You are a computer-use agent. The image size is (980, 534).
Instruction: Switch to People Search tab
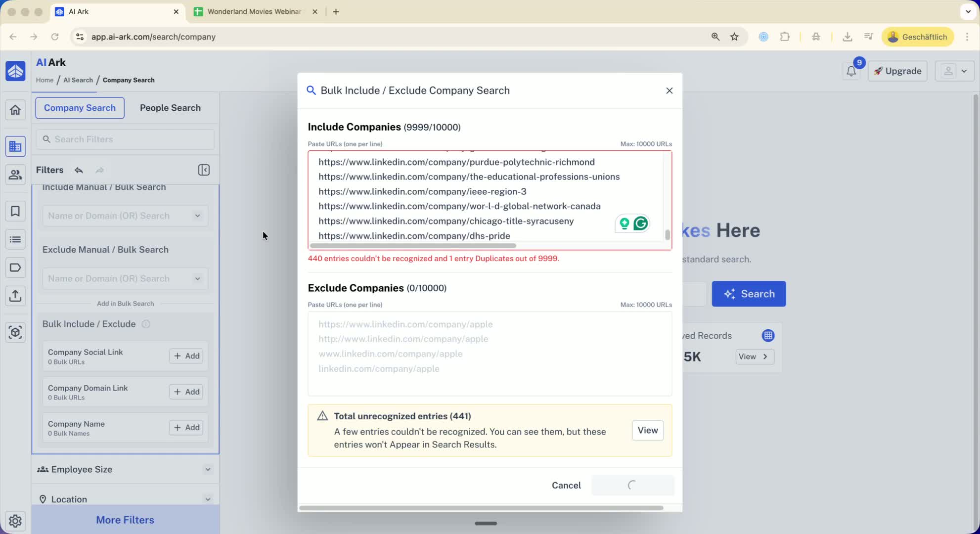[x=170, y=108]
